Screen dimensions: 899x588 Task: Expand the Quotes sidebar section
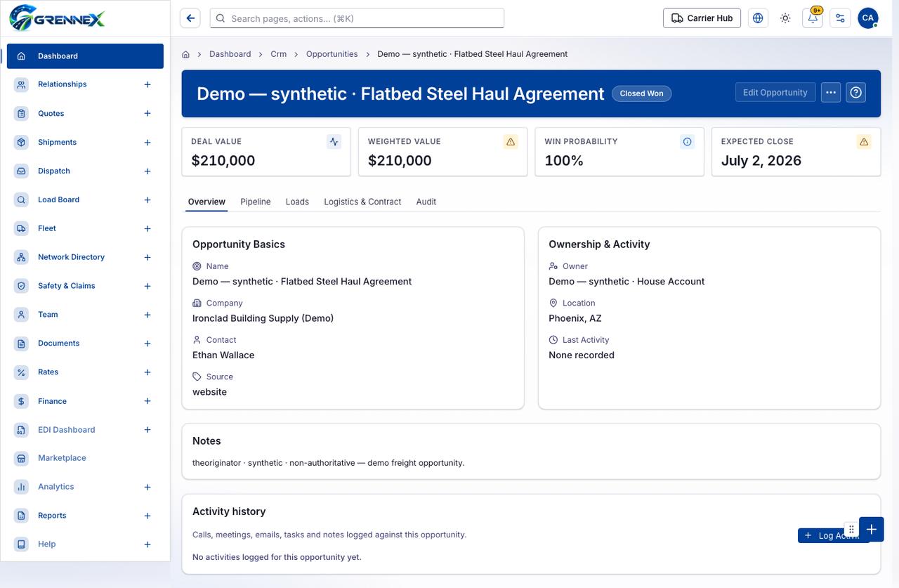pyautogui.click(x=147, y=113)
